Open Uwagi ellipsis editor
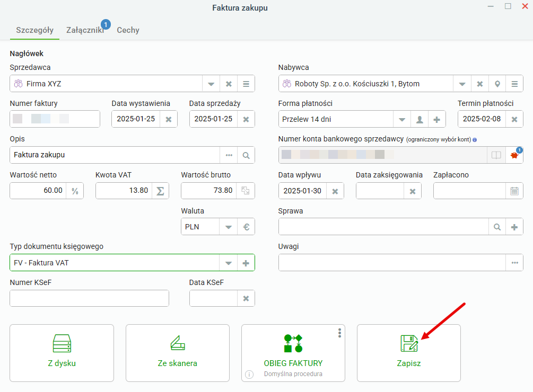533x392 pixels. pos(514,263)
